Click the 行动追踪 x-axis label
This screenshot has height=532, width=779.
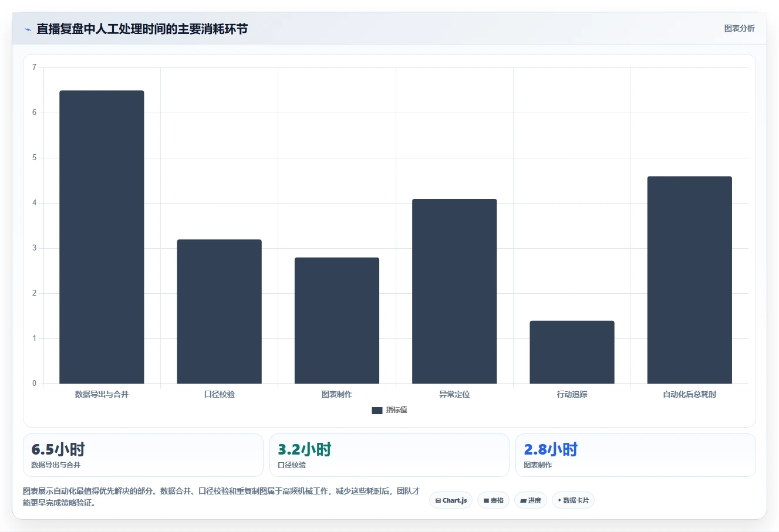tap(572, 394)
